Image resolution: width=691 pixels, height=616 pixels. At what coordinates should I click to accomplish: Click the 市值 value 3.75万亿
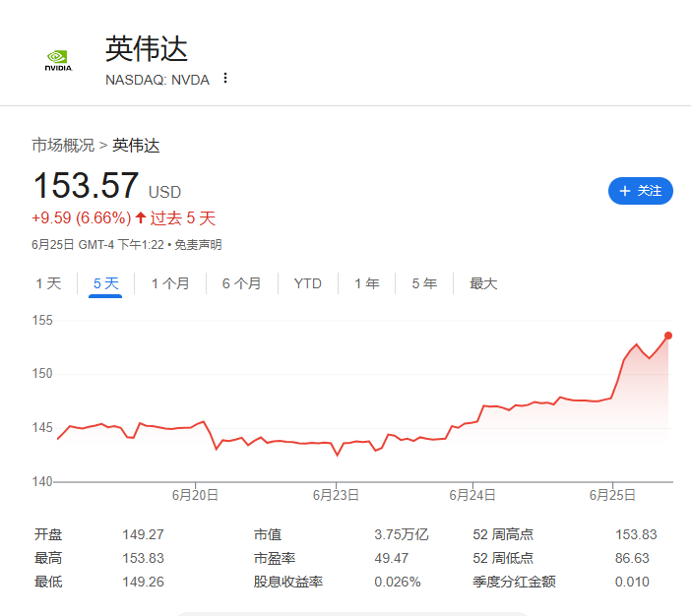point(402,534)
